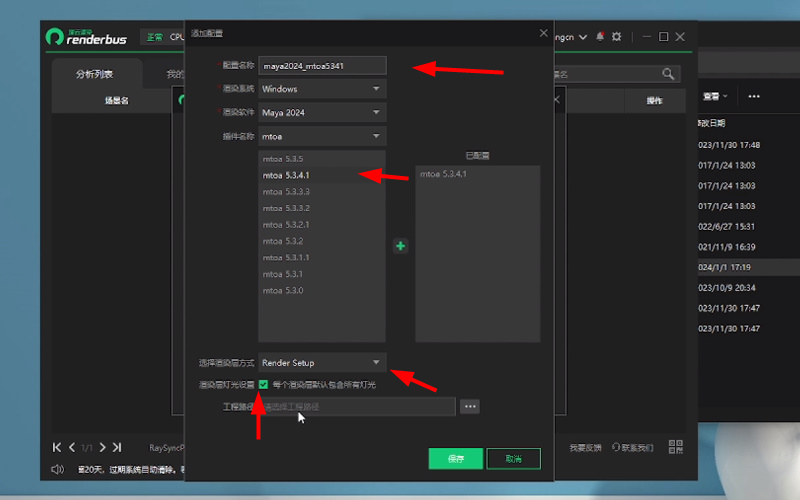Click the configuration name input field
Viewport: 800px width, 500px height.
click(322, 66)
